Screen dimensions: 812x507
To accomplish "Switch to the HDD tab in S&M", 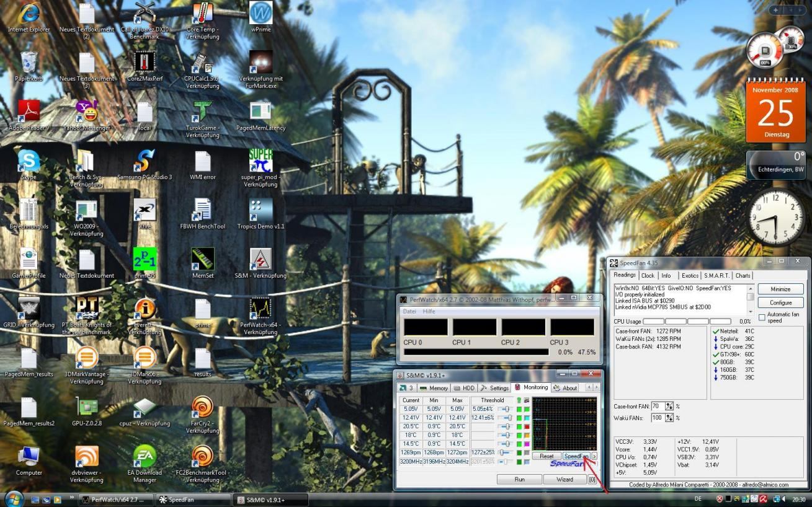I will 464,388.
